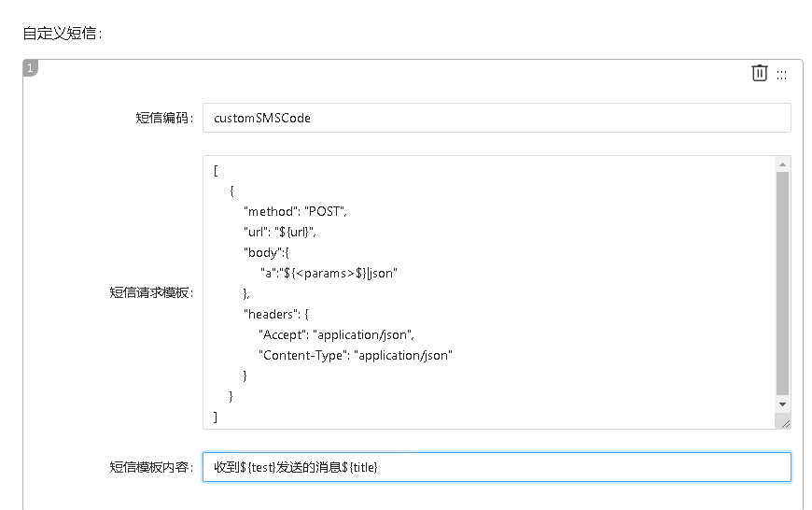812x510 pixels.
Task: Click the 短信请求模板 field label
Action: pyautogui.click(x=150, y=292)
